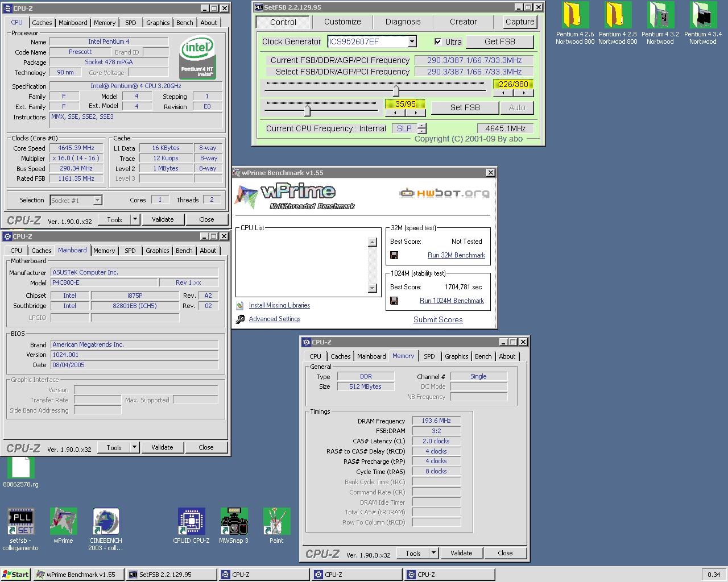Viewport: 728px width, 582px height.
Task: Switch to the Creator tab in SetFSB
Action: point(464,22)
